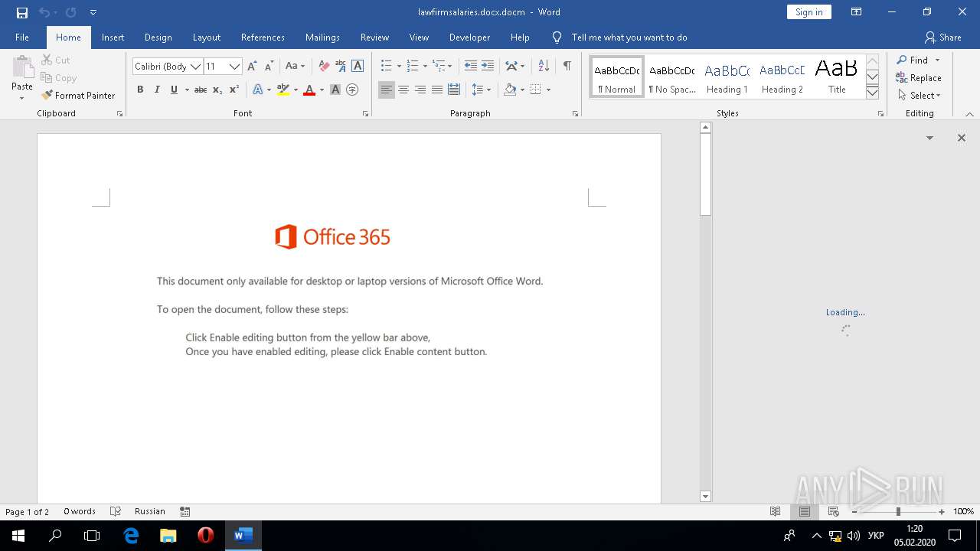The width and height of the screenshot is (980, 551).
Task: Toggle align left
Action: coord(387,90)
